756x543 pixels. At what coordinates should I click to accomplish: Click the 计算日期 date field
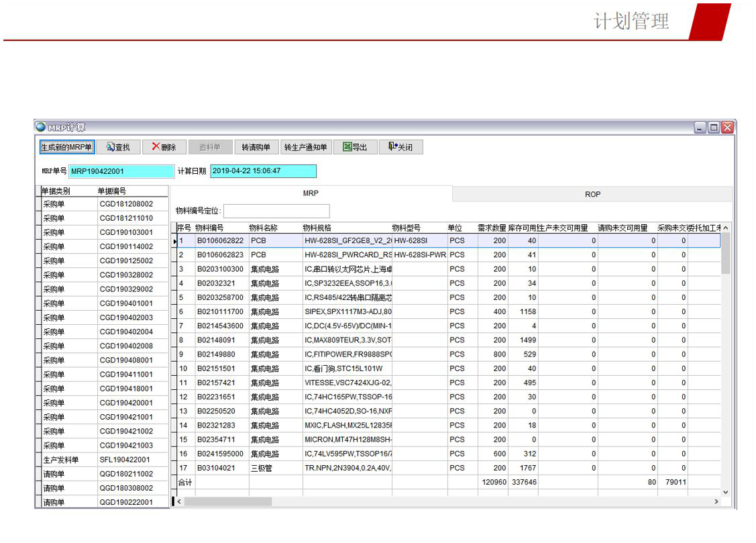pyautogui.click(x=262, y=171)
